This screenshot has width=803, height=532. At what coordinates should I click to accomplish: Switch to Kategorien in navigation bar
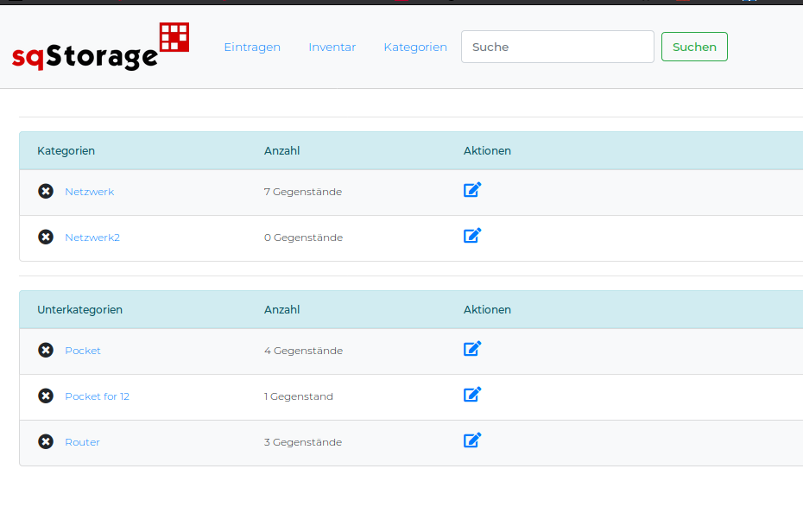pos(415,47)
